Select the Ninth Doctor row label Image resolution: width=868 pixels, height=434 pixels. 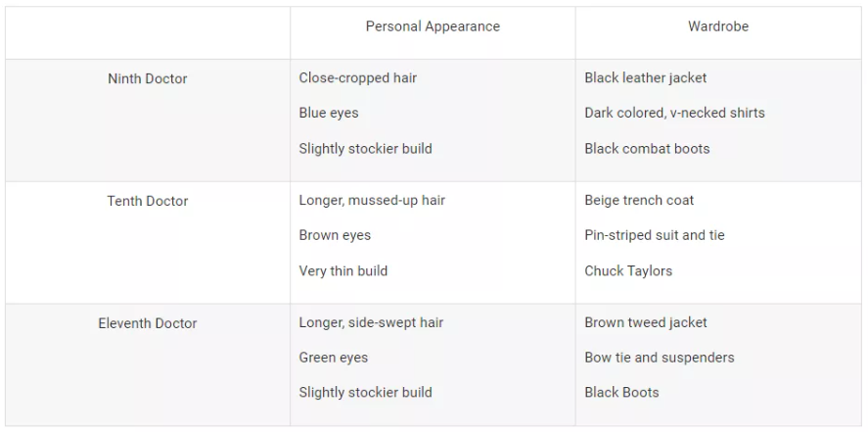click(x=147, y=78)
